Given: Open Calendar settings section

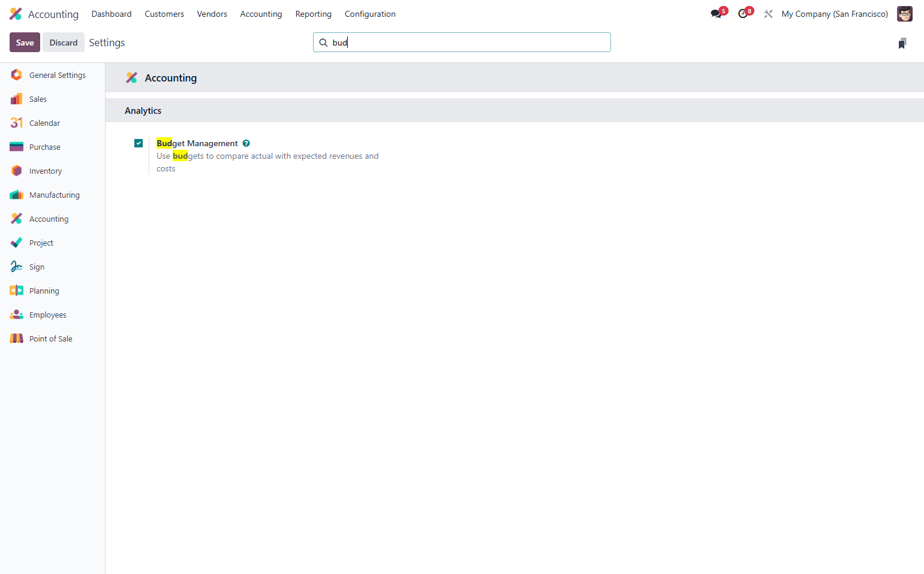Looking at the screenshot, I should tap(53, 123).
